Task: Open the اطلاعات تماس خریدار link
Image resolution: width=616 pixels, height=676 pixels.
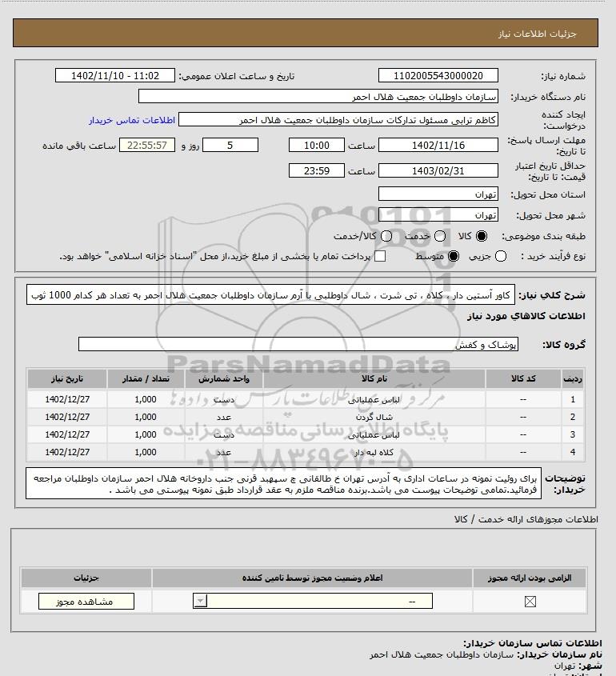Action: (x=132, y=120)
